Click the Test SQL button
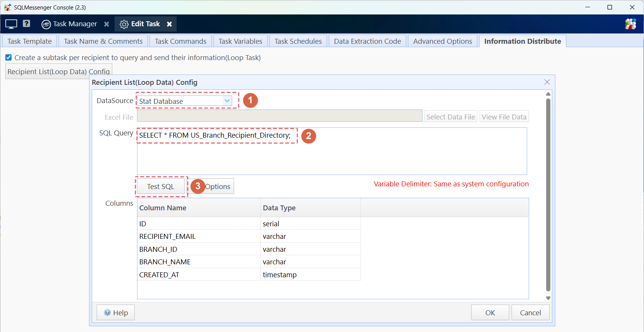 pyautogui.click(x=161, y=186)
